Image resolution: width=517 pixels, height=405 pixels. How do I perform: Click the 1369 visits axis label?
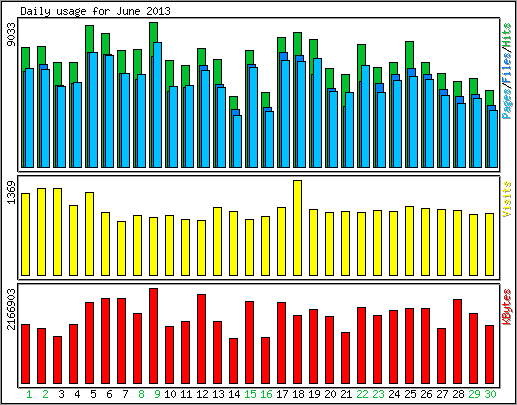(x=11, y=192)
